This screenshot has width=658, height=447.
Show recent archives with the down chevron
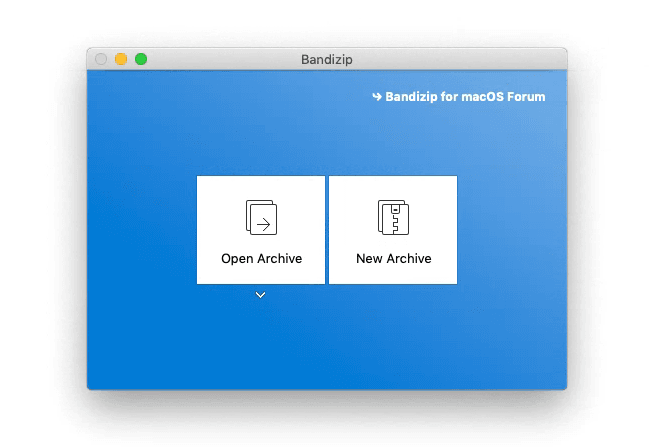click(260, 295)
